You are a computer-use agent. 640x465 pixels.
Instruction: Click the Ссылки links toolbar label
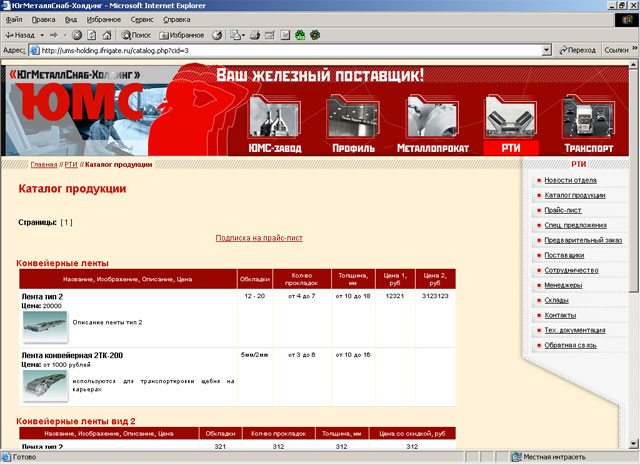(616, 50)
